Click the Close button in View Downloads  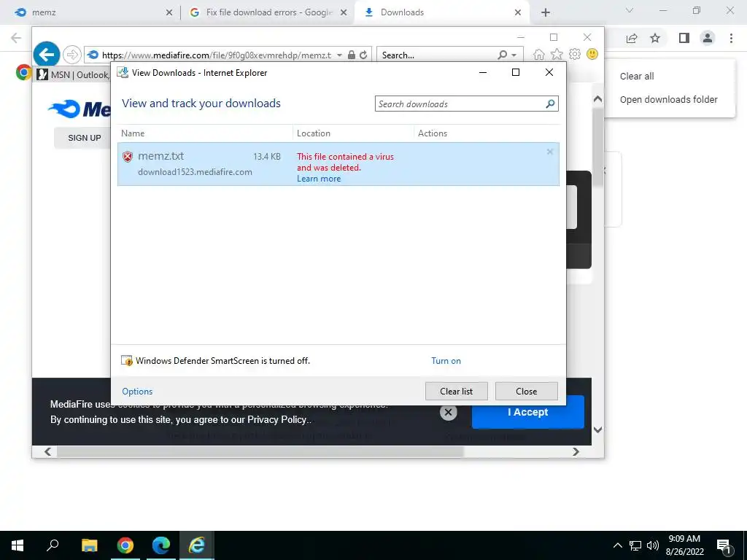click(x=527, y=392)
